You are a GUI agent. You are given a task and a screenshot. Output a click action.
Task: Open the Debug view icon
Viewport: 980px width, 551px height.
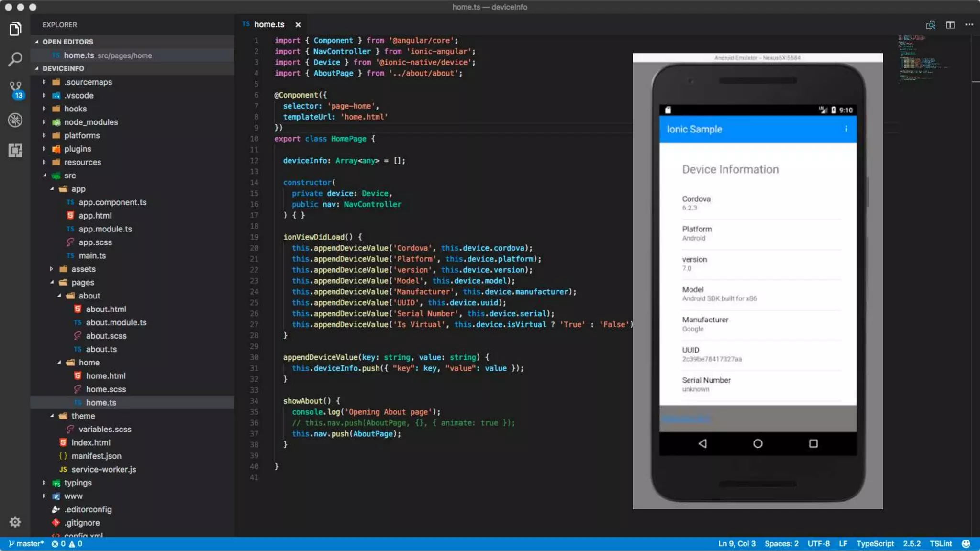[15, 120]
